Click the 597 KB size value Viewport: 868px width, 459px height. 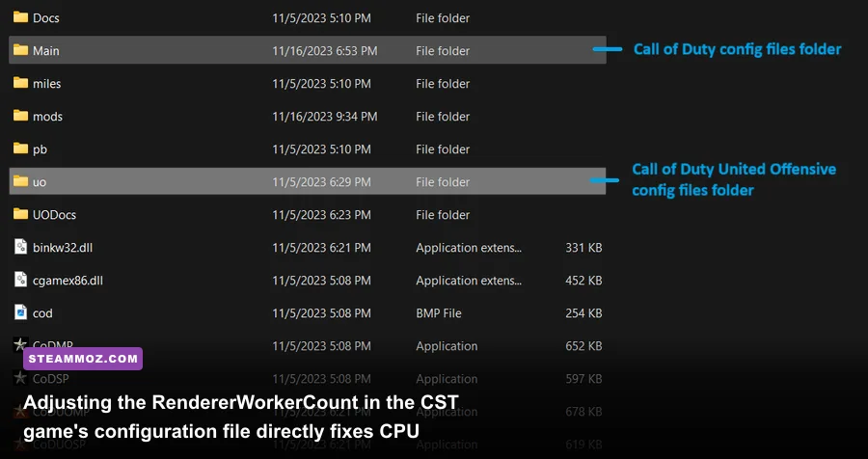(583, 379)
